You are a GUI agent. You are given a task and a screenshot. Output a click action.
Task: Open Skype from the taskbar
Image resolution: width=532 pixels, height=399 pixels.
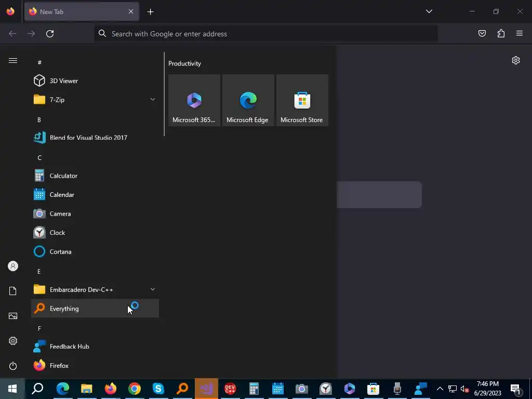tap(158, 389)
